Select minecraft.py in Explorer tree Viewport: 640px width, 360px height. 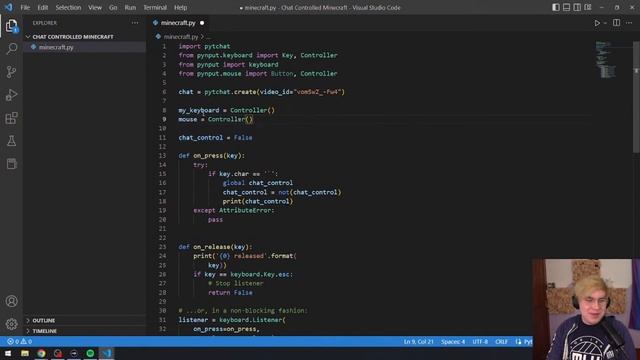click(x=56, y=47)
